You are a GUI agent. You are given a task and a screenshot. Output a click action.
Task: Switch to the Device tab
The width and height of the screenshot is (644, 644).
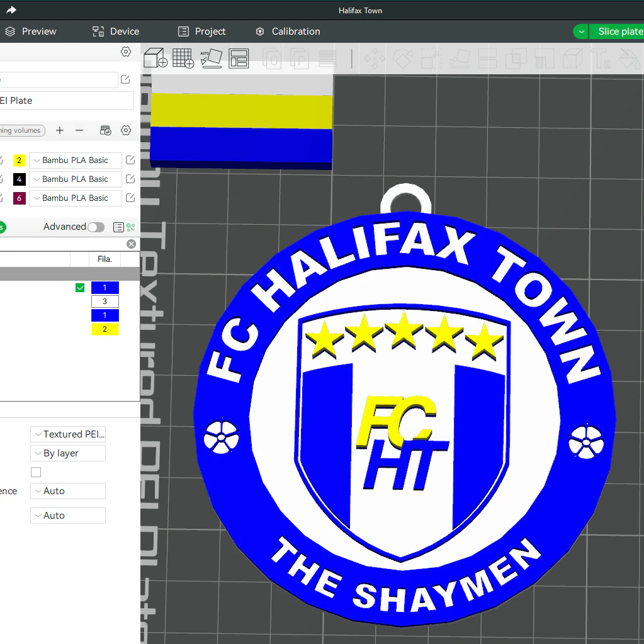coord(116,31)
